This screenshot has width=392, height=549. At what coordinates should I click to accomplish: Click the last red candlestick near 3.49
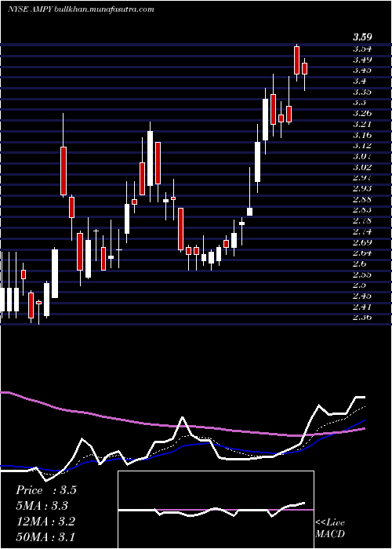pos(304,69)
